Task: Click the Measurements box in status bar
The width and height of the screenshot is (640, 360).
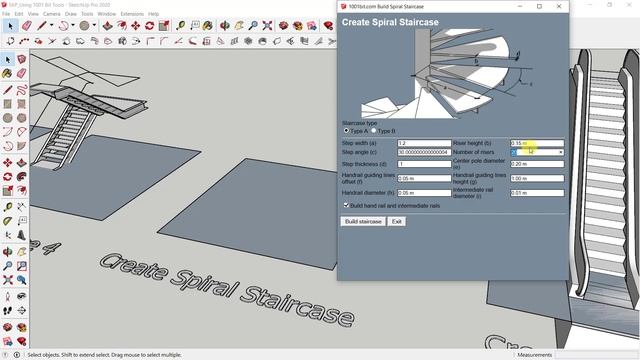Action: tap(596, 355)
